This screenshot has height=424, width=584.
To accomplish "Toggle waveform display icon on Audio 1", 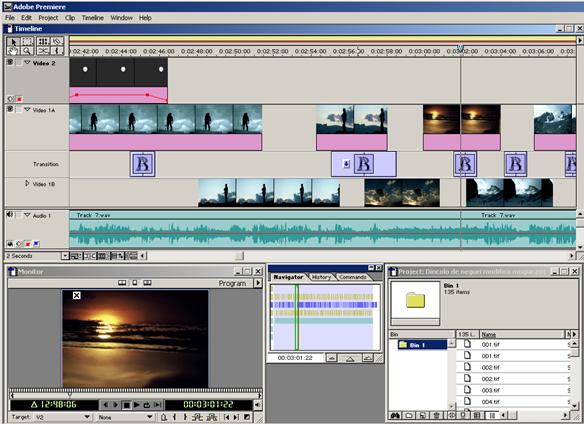I will pos(10,244).
